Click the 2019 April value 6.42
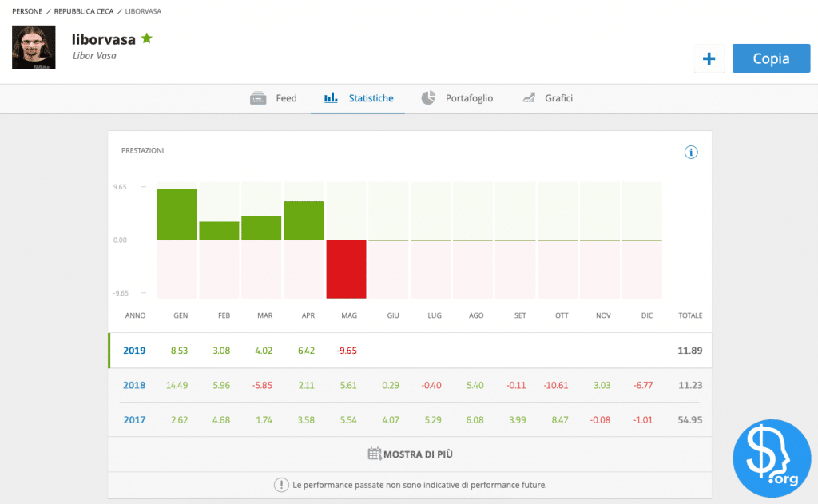 pos(306,351)
